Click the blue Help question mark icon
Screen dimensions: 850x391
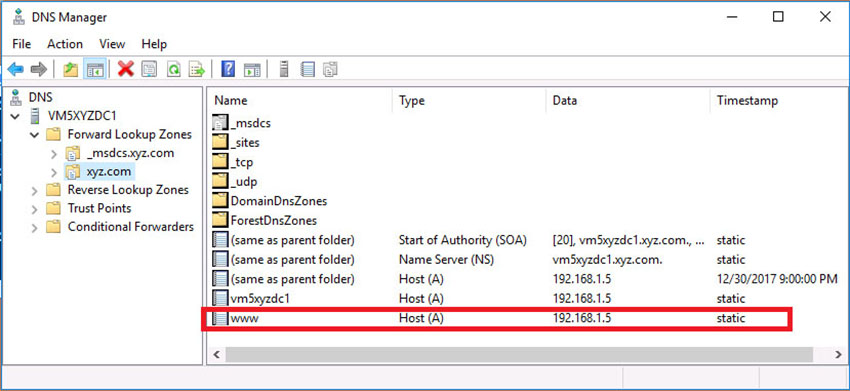point(228,69)
